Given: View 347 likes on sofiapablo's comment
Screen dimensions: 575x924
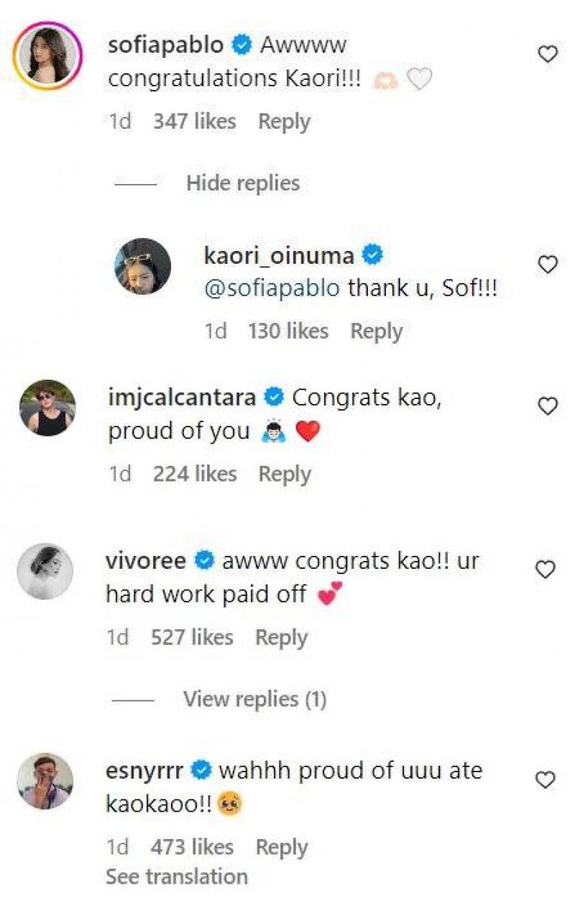Looking at the screenshot, I should [194, 122].
